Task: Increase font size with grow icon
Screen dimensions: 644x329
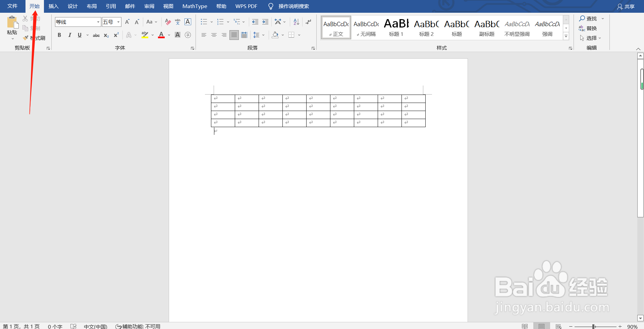Action: 127,22
